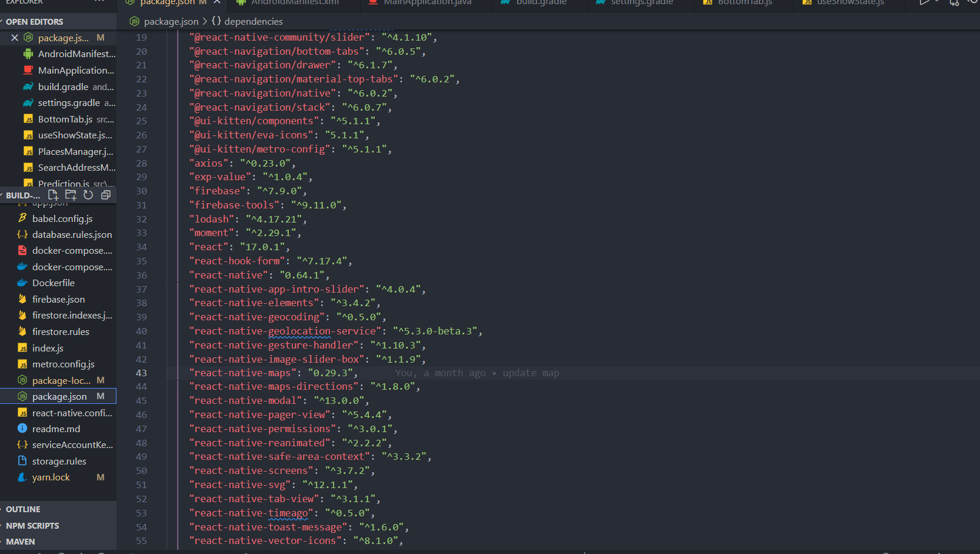This screenshot has width=980, height=554.
Task: Switch to the MainApplication.java tab
Action: pyautogui.click(x=425, y=3)
